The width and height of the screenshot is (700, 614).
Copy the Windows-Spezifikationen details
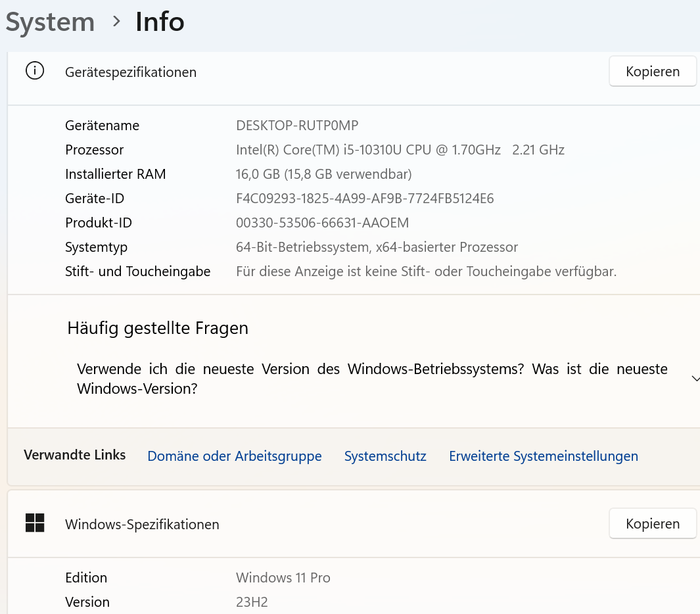[652, 523]
